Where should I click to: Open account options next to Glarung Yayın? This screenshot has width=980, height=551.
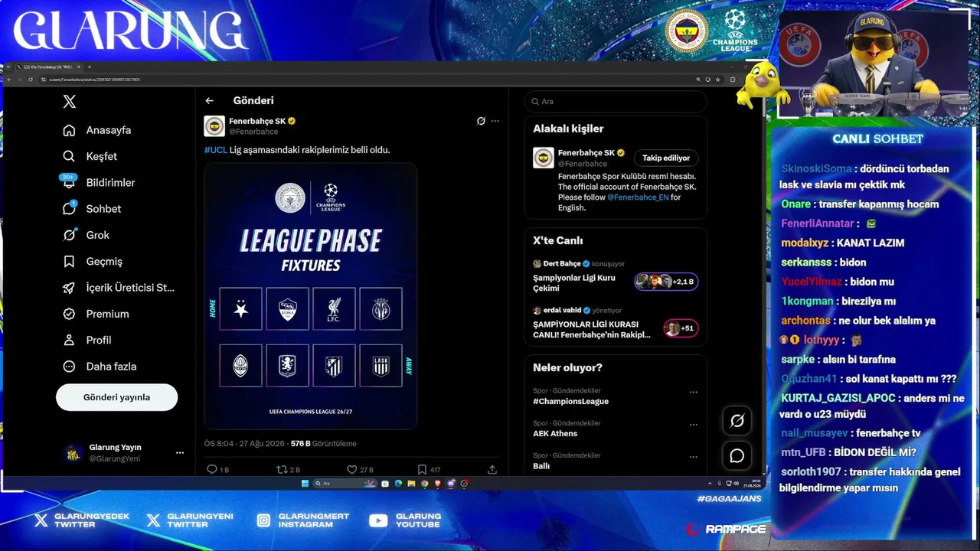tap(180, 453)
